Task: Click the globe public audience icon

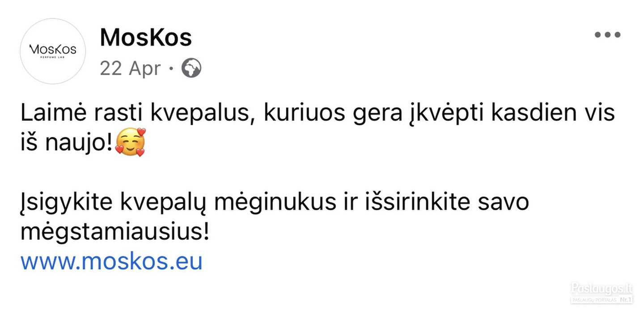Action: [x=191, y=68]
